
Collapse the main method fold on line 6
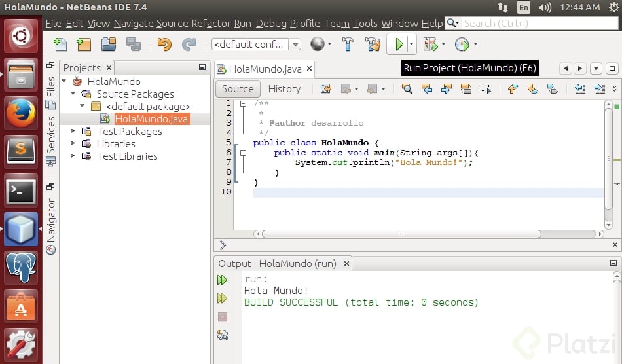coord(243,153)
